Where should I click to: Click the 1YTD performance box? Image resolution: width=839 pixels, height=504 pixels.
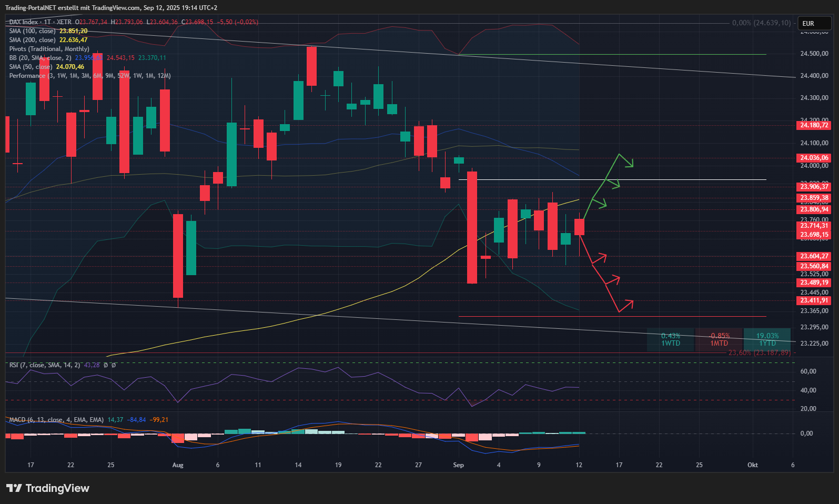(767, 339)
